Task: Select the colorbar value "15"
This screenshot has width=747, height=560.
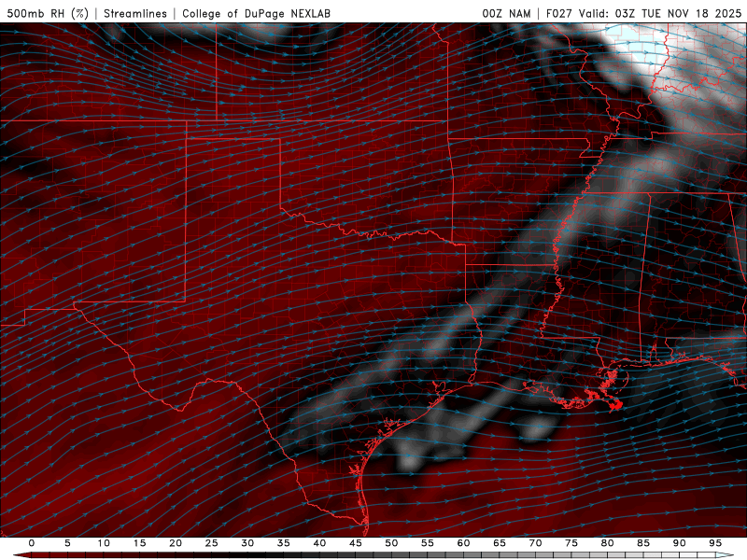Action: 139,543
